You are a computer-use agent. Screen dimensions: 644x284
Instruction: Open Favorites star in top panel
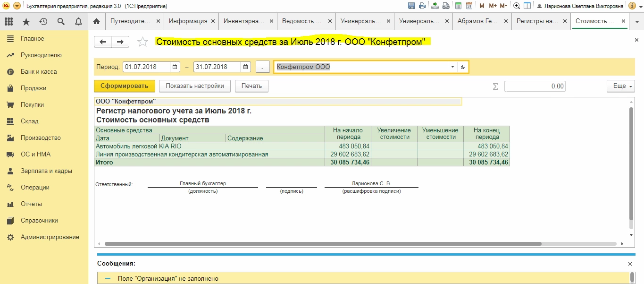point(26,21)
